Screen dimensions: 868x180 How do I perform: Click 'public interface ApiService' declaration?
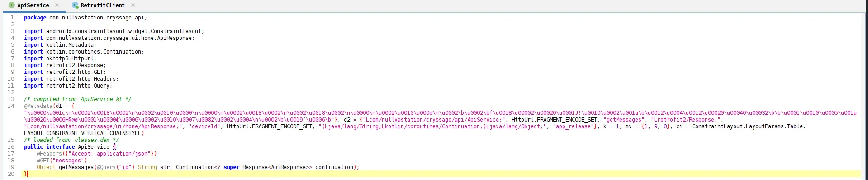click(66, 147)
